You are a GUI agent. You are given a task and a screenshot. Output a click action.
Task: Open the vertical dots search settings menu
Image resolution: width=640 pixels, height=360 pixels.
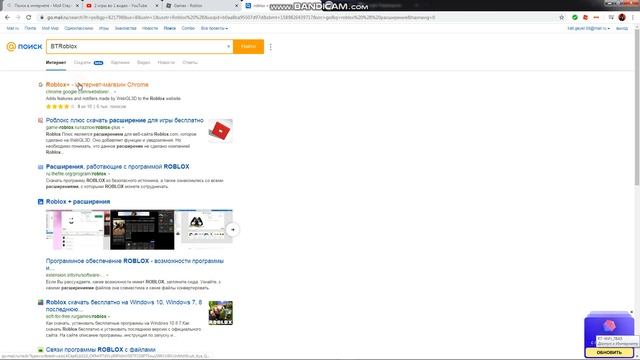coord(271,47)
